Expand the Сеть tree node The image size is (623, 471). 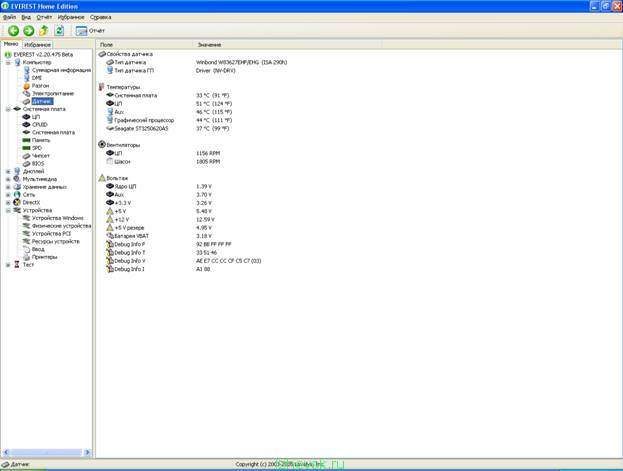(x=8, y=195)
